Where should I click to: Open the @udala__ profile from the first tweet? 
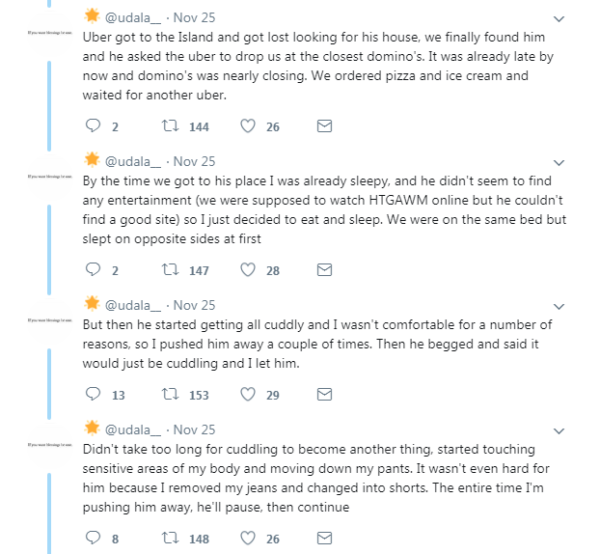133,18
